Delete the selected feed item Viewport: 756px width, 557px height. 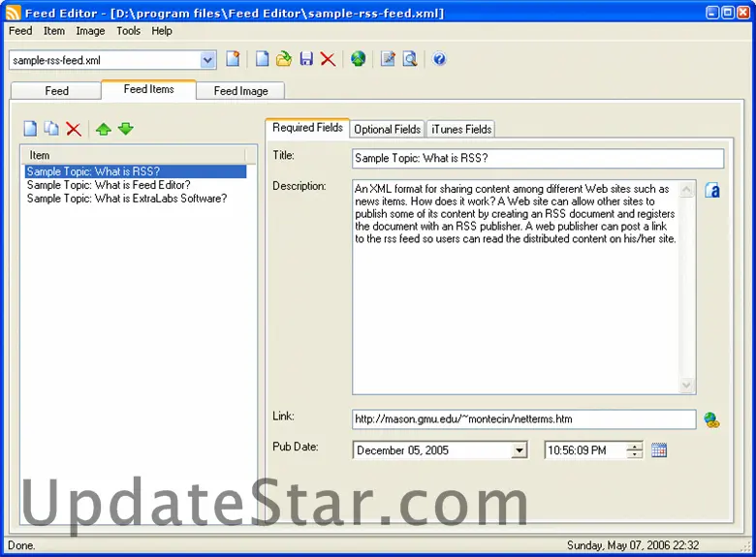(74, 129)
